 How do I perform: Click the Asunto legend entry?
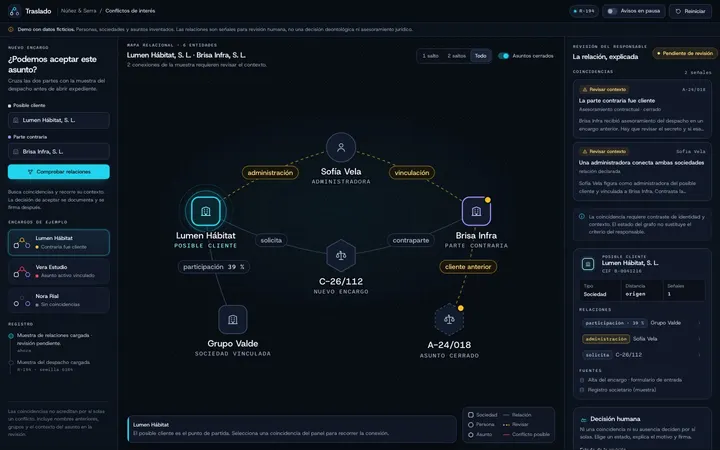[x=480, y=435]
